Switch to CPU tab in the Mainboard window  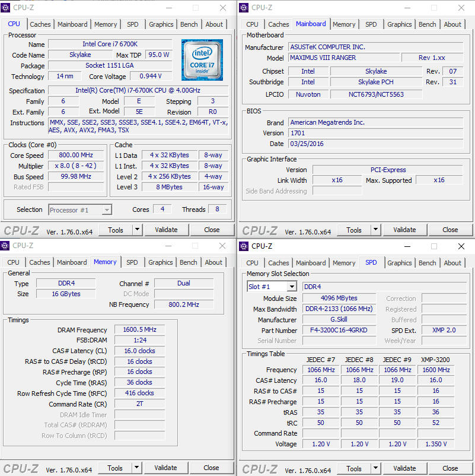(x=252, y=24)
